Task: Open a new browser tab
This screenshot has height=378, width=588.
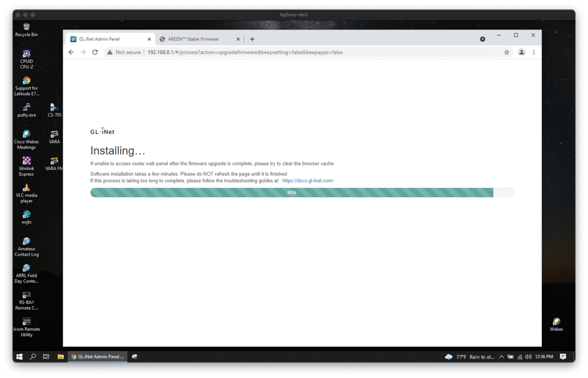Action: pos(252,39)
